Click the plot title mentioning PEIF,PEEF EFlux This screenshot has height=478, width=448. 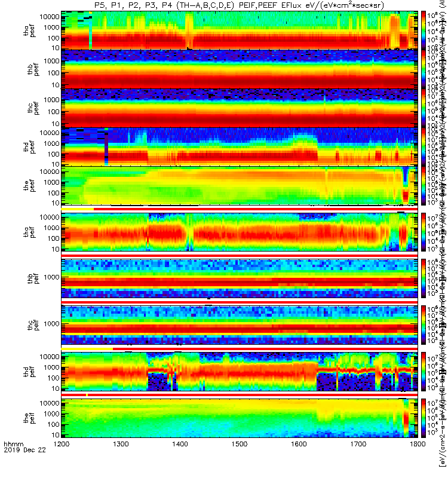click(240, 5)
